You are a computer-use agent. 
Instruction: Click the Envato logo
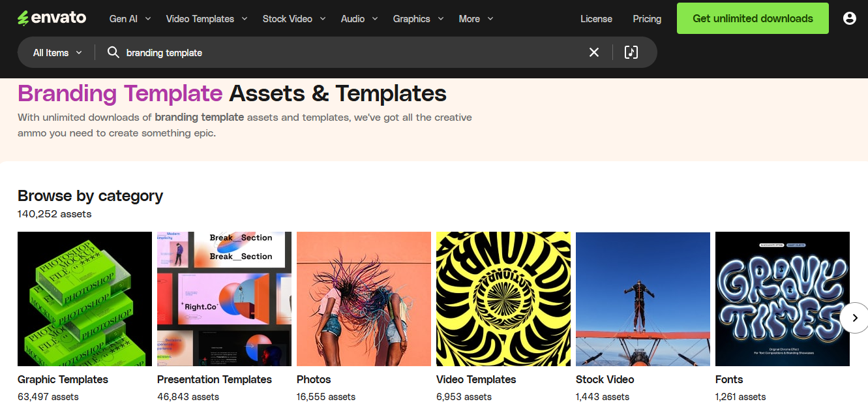tap(52, 18)
